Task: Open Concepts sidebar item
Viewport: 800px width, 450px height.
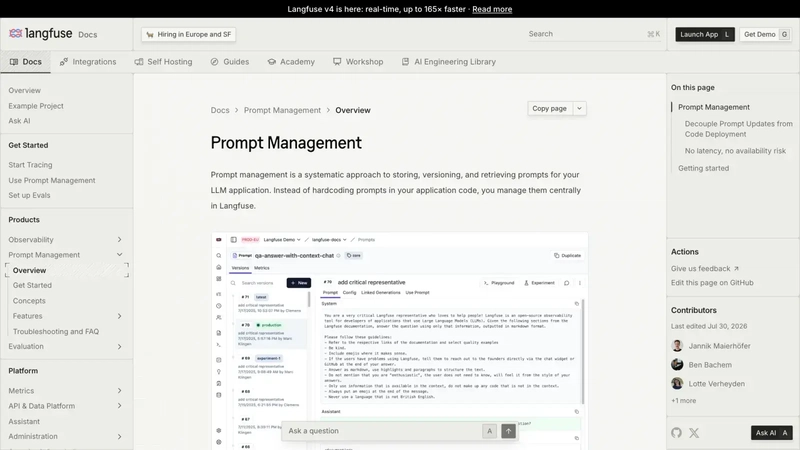Action: pos(29,301)
